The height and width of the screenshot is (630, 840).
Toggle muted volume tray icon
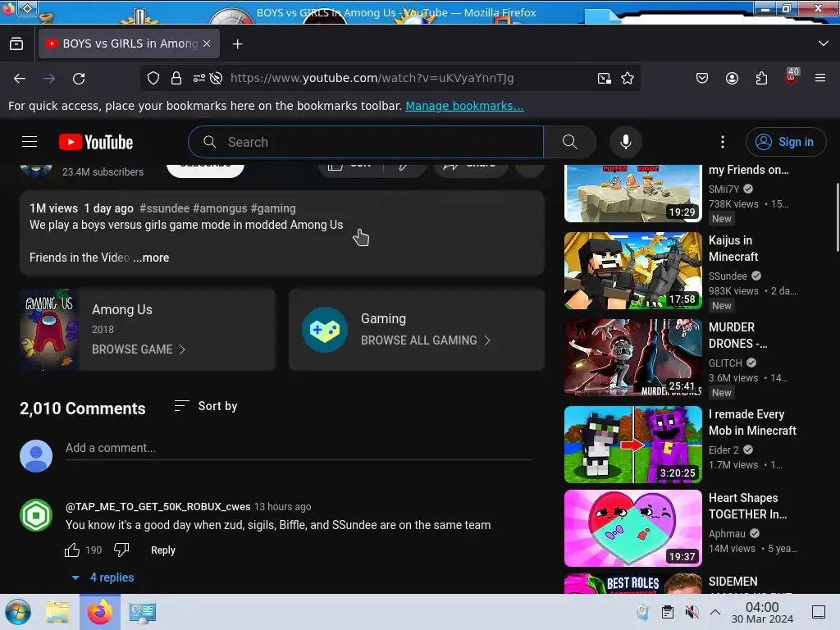point(692,612)
